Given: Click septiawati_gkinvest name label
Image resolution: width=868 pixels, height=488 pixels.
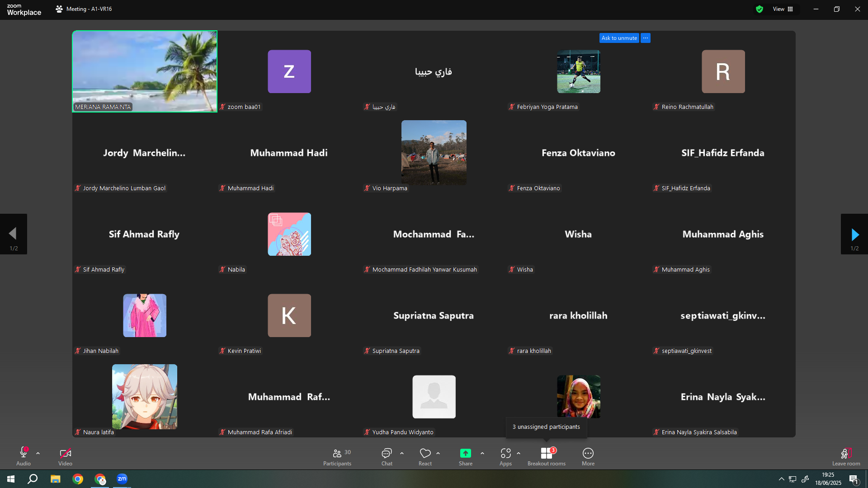Looking at the screenshot, I should tap(686, 351).
